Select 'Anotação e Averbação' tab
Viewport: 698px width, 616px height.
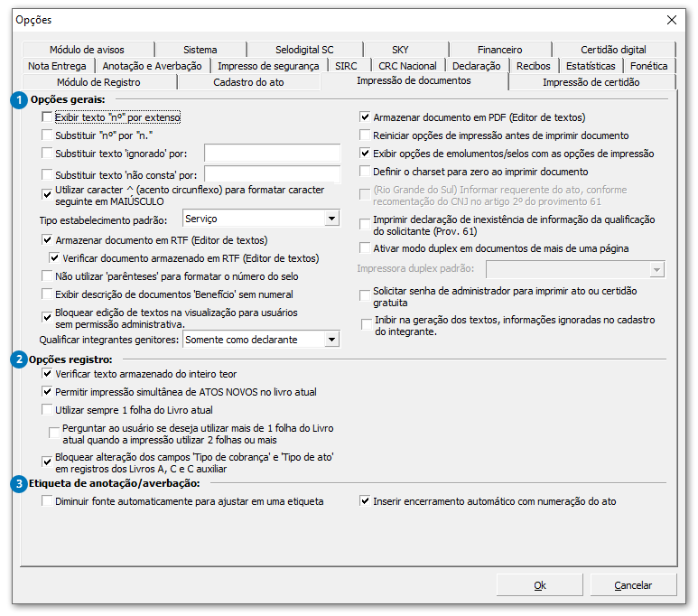click(153, 66)
